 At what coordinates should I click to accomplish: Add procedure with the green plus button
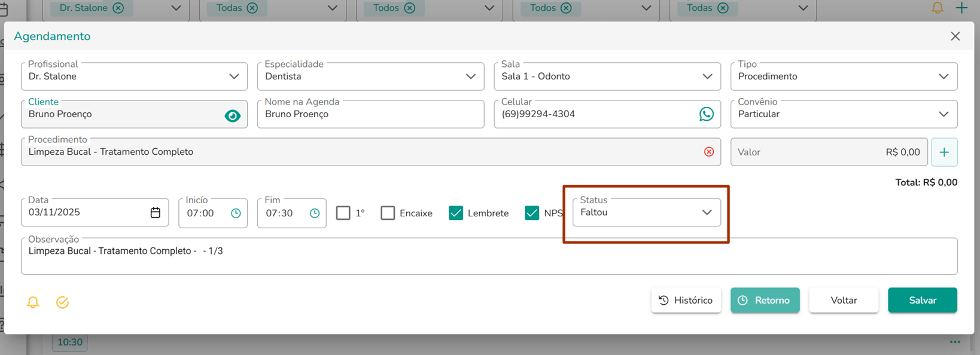(944, 152)
